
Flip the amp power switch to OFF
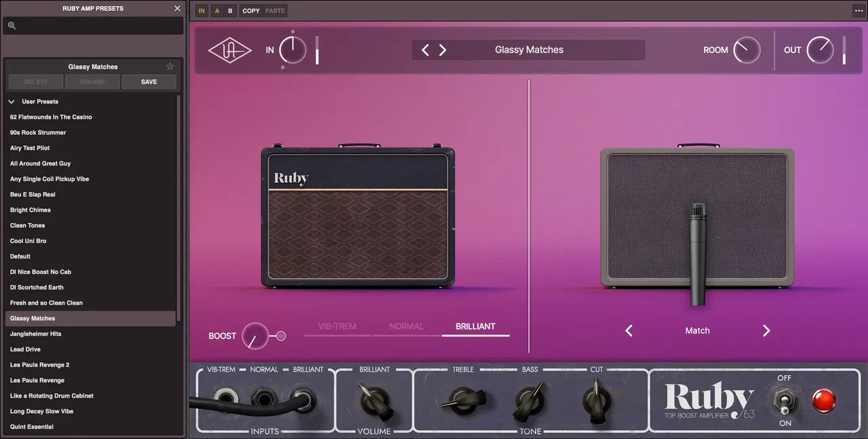click(785, 400)
